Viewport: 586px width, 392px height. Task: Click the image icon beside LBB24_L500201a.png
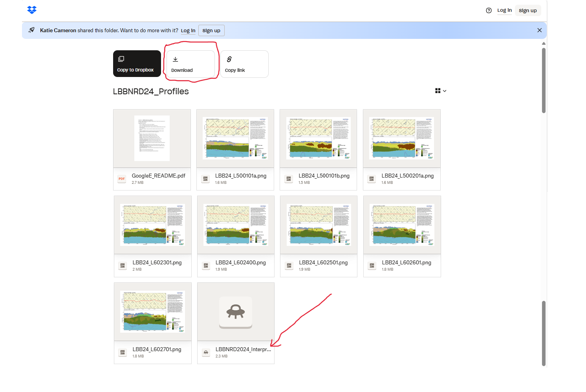tap(372, 179)
